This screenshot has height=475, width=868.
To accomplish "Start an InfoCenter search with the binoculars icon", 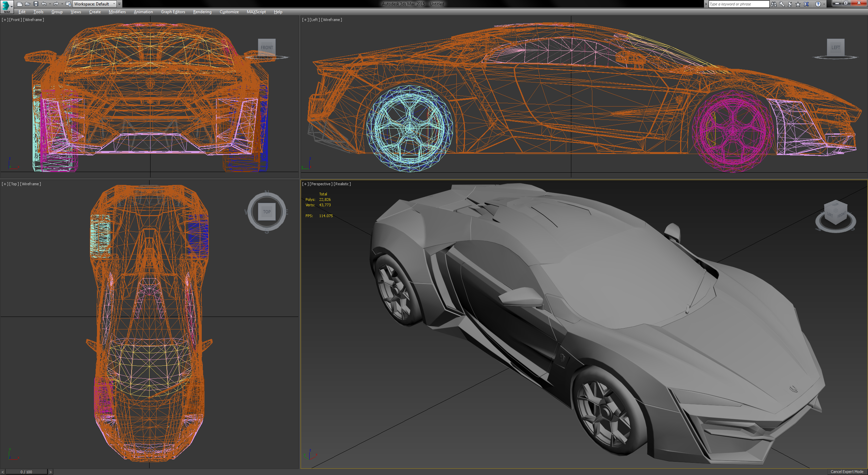I will point(774,4).
